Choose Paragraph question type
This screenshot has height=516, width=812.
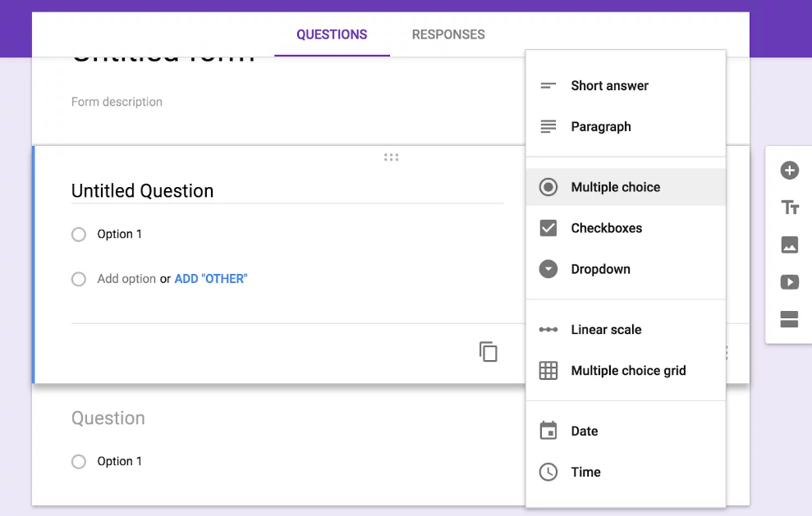(x=600, y=126)
